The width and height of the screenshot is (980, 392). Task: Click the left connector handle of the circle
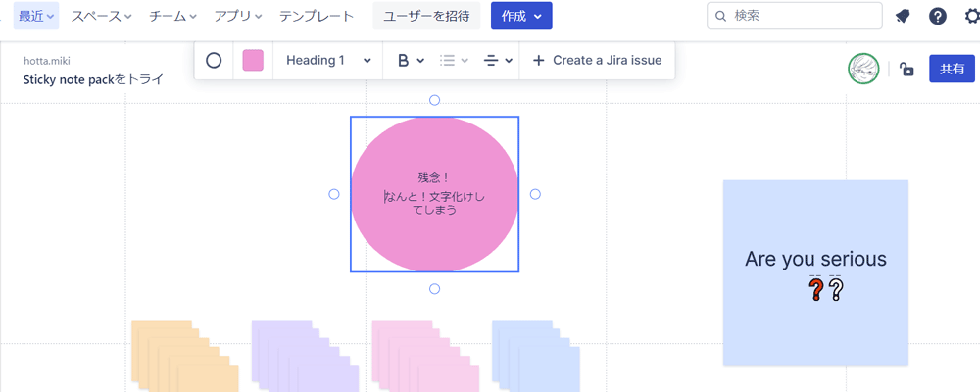coord(334,194)
